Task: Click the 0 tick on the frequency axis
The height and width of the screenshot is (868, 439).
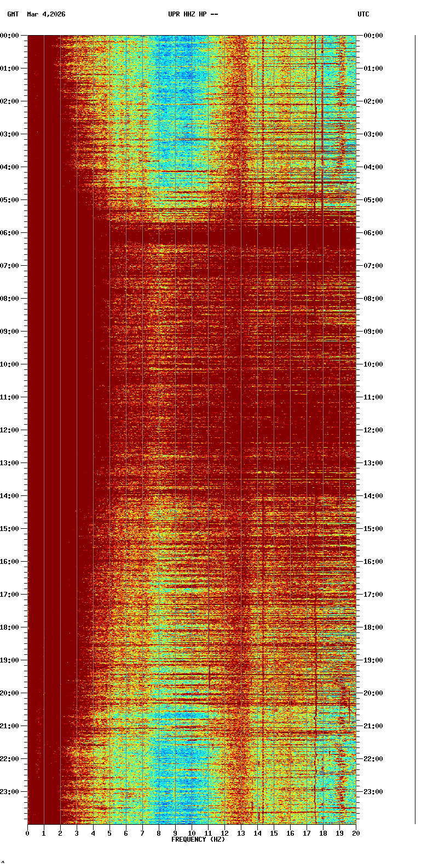Action: pos(27,833)
